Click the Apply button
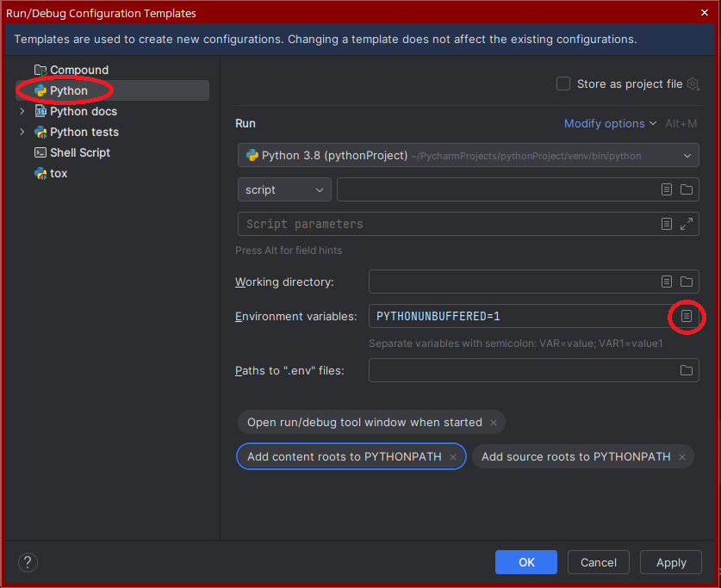721x588 pixels. coord(671,563)
